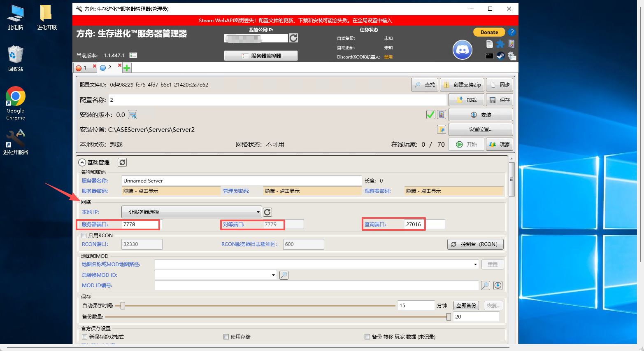This screenshot has width=644, height=351.
Task: Refresh the local IP list
Action: pyautogui.click(x=267, y=212)
